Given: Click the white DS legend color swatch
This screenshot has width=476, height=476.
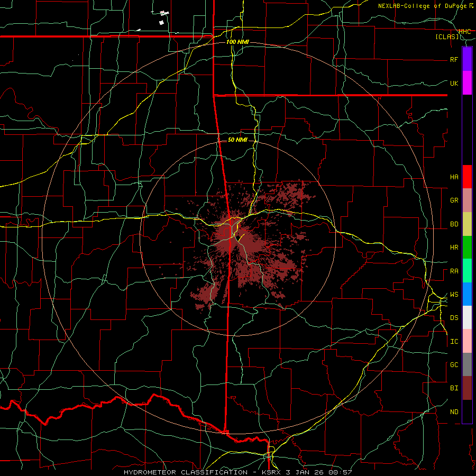Looking at the screenshot, I should click(467, 317).
